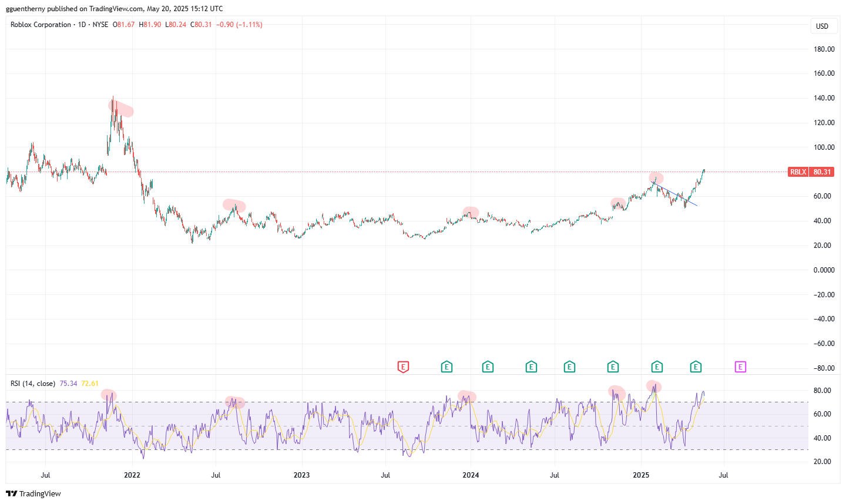Viewport: 846px width, 504px height.
Task: Select the pink highlight on the 140 price peak
Action: (121, 109)
